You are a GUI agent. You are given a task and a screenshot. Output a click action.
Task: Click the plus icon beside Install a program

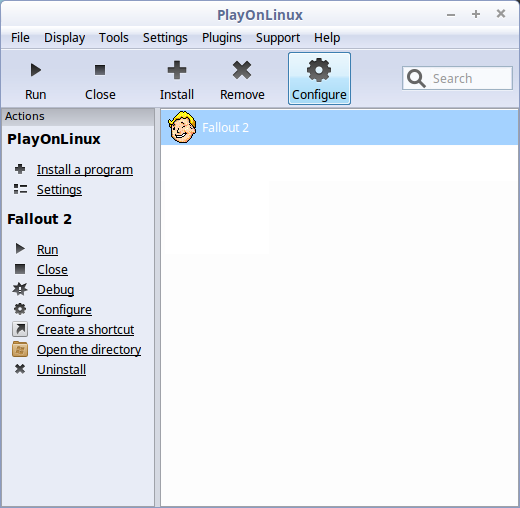point(20,169)
